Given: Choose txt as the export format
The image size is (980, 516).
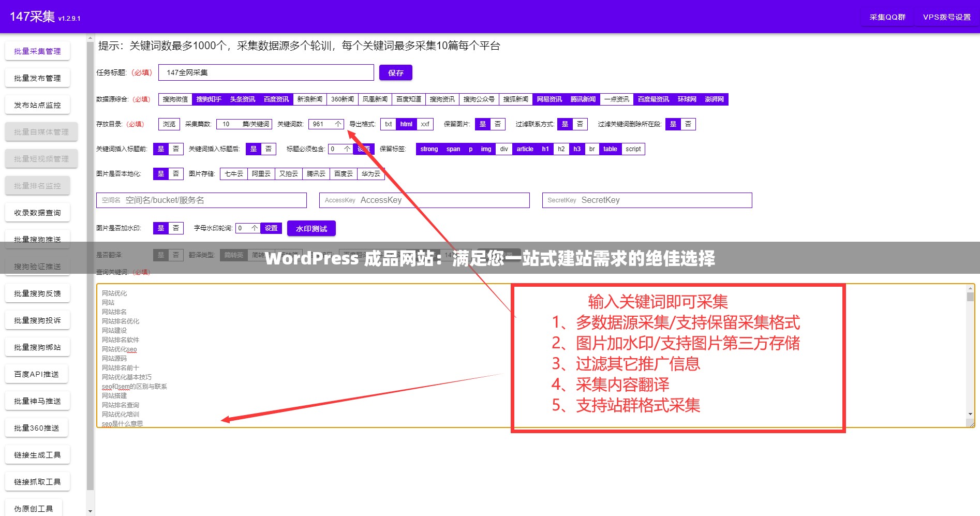Looking at the screenshot, I should 388,124.
